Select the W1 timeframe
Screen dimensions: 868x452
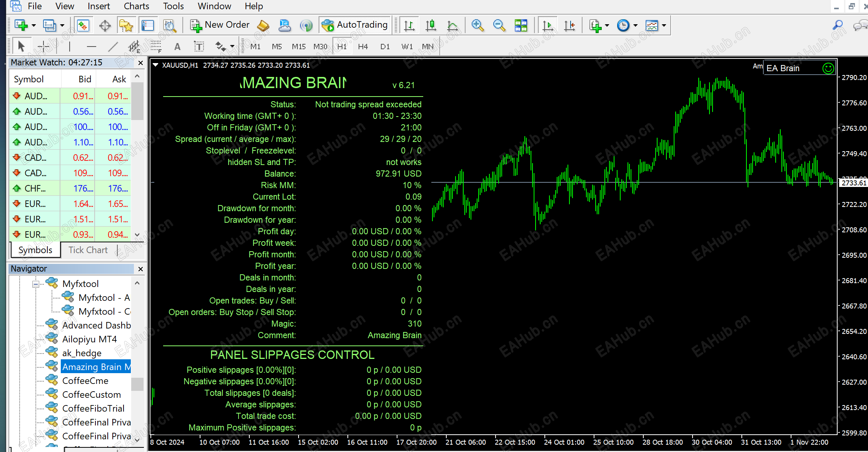pyautogui.click(x=407, y=47)
